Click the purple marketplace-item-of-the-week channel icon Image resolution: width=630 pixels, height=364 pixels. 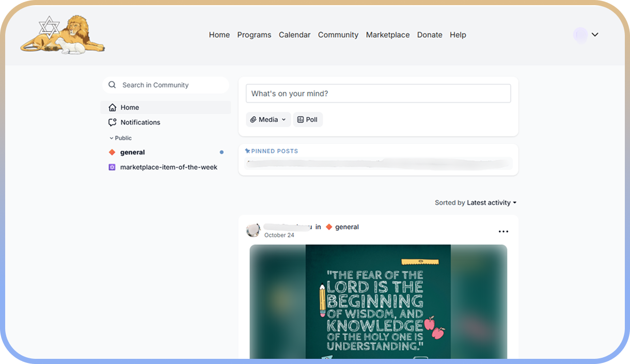point(112,167)
